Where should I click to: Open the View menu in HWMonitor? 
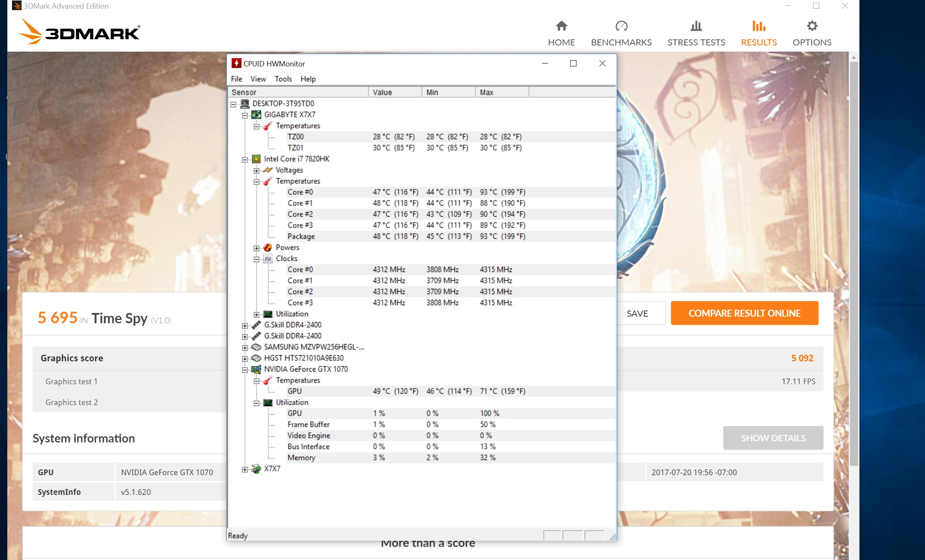pos(258,79)
